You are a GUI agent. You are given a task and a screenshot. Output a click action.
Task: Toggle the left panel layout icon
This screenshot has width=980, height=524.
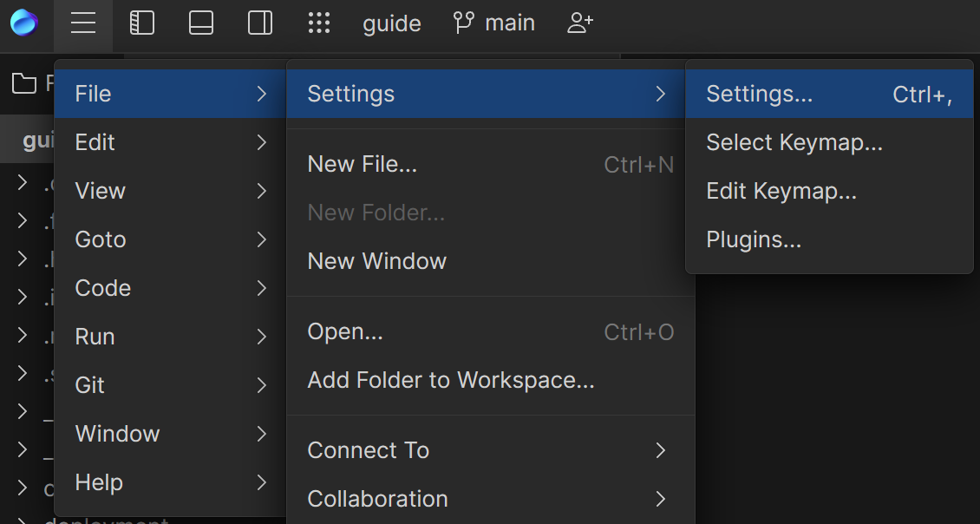pos(141,23)
